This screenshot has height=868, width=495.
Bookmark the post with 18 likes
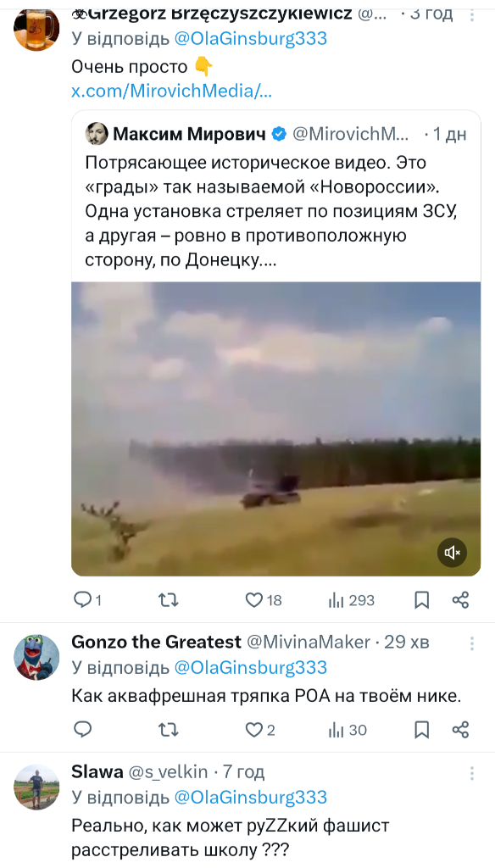tap(422, 600)
